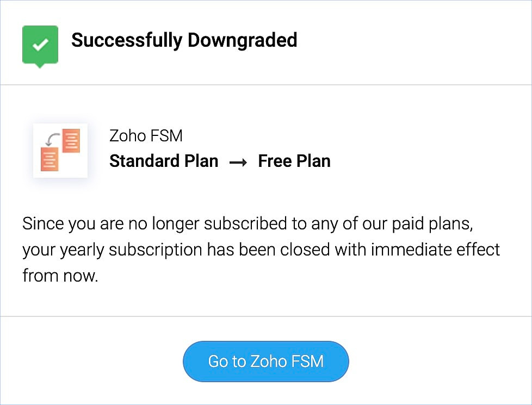Click the Standard Plan label
Image resolution: width=532 pixels, height=405 pixels.
click(164, 161)
